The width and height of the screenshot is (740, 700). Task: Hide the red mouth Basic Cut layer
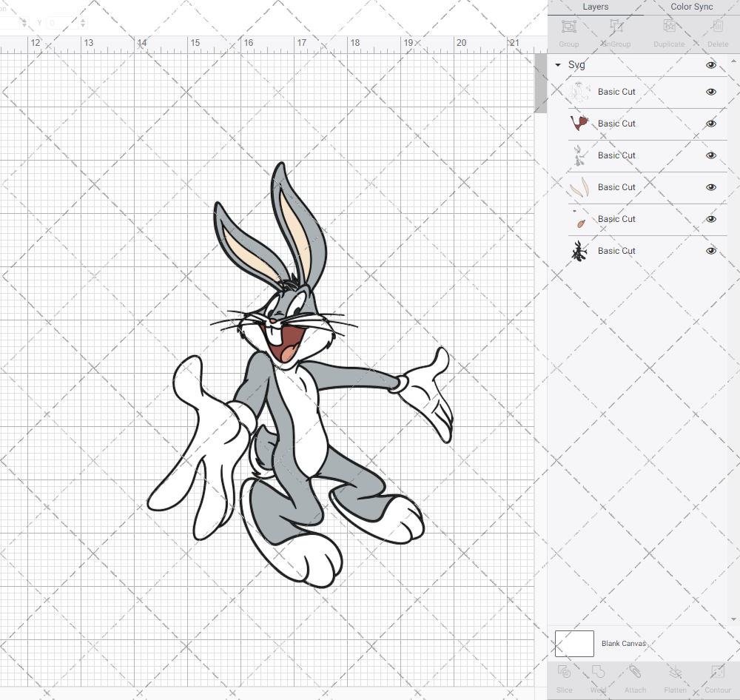click(710, 124)
